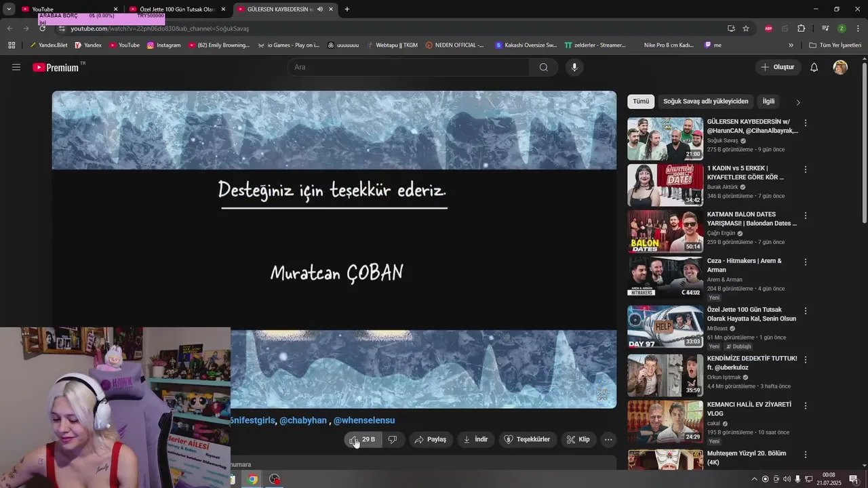Open media controls in Chrome toolbar

[x=825, y=28]
